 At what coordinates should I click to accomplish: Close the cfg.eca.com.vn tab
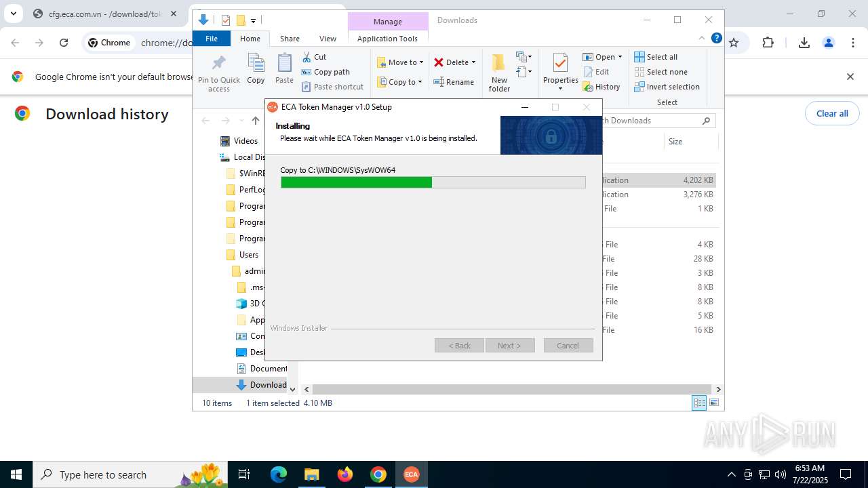pyautogui.click(x=174, y=14)
